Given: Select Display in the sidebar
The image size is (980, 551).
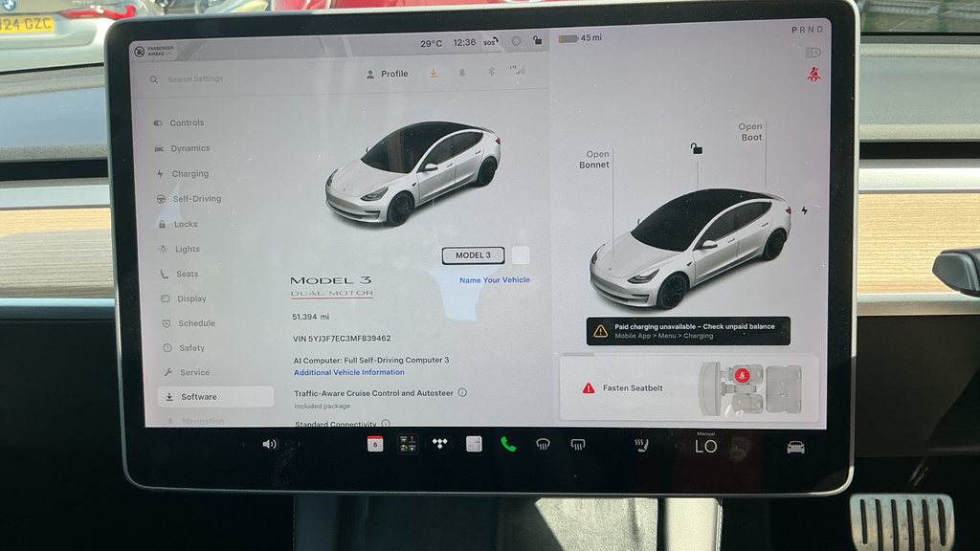Looking at the screenshot, I should pos(184,298).
